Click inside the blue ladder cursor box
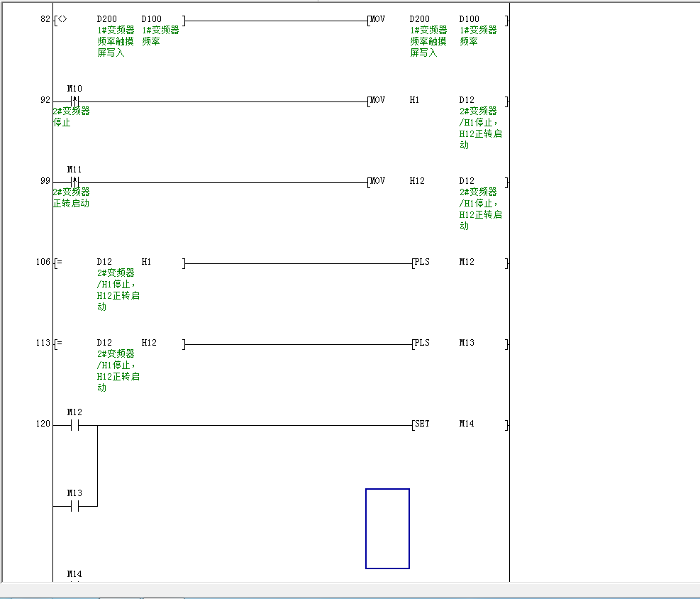Screen dimensions: 700x599 tap(387, 528)
